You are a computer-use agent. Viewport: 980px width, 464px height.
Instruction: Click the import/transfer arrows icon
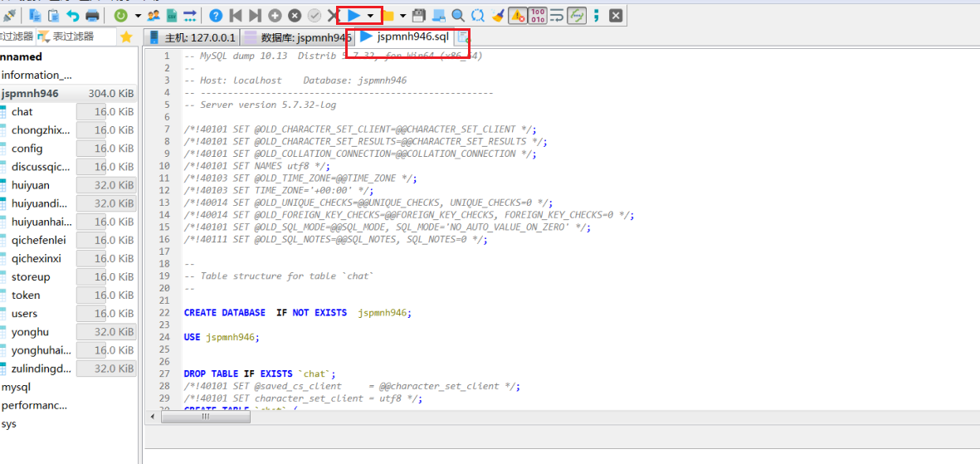(190, 15)
